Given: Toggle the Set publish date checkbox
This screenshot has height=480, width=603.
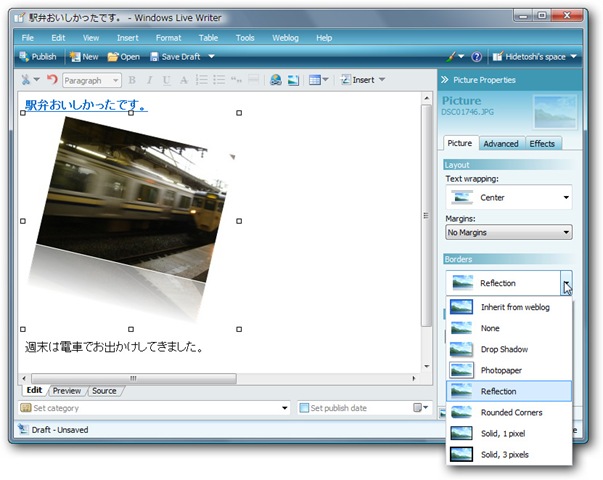Looking at the screenshot, I should pyautogui.click(x=305, y=408).
